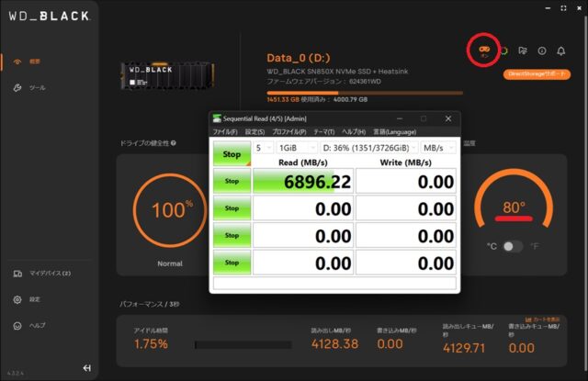Click the drive health help question icon
Image resolution: width=588 pixels, height=381 pixels.
pos(174,143)
